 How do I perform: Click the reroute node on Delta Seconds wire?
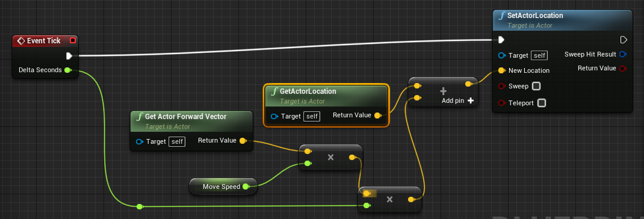click(x=140, y=206)
